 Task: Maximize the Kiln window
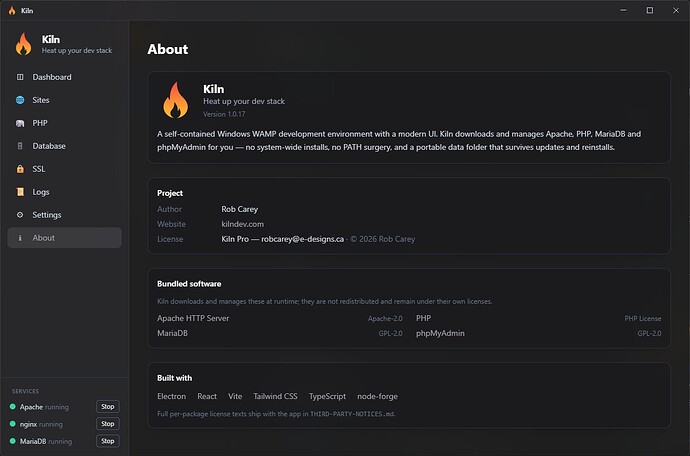(x=650, y=10)
